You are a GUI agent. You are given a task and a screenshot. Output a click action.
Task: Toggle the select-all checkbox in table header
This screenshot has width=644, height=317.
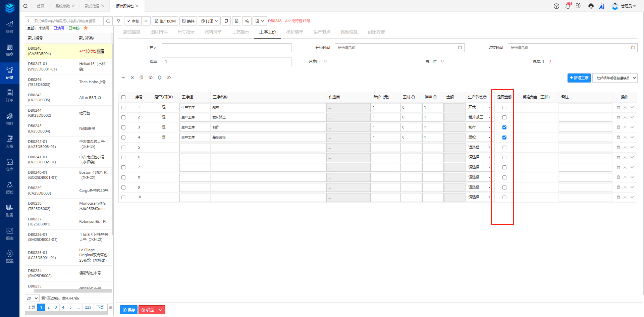click(x=123, y=97)
